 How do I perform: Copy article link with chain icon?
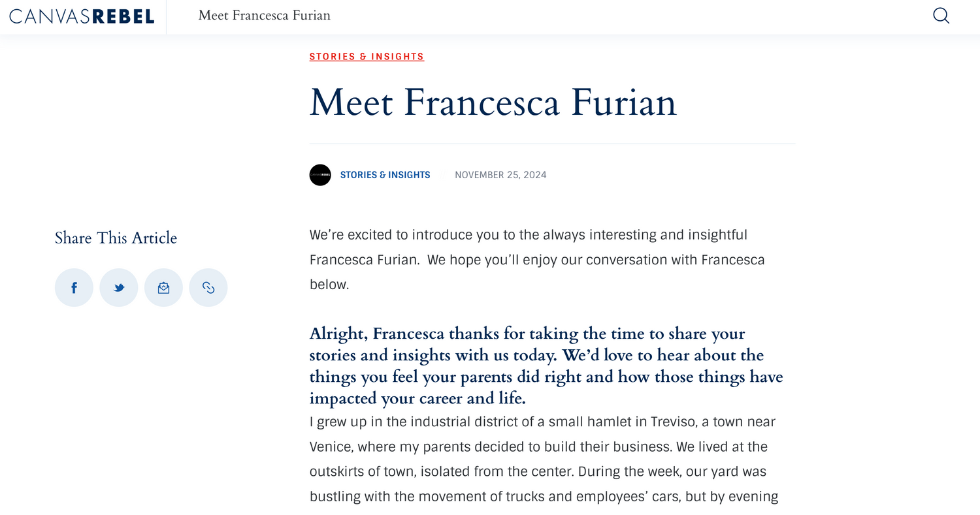coord(208,287)
